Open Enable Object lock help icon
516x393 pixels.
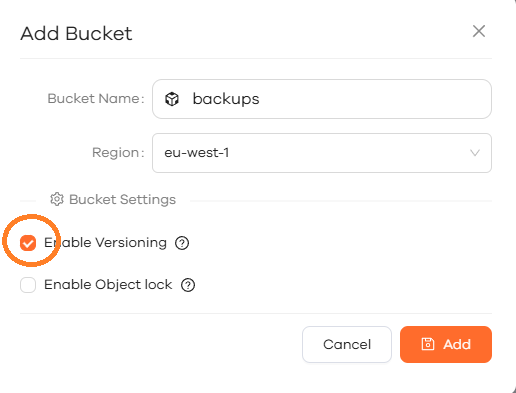188,285
